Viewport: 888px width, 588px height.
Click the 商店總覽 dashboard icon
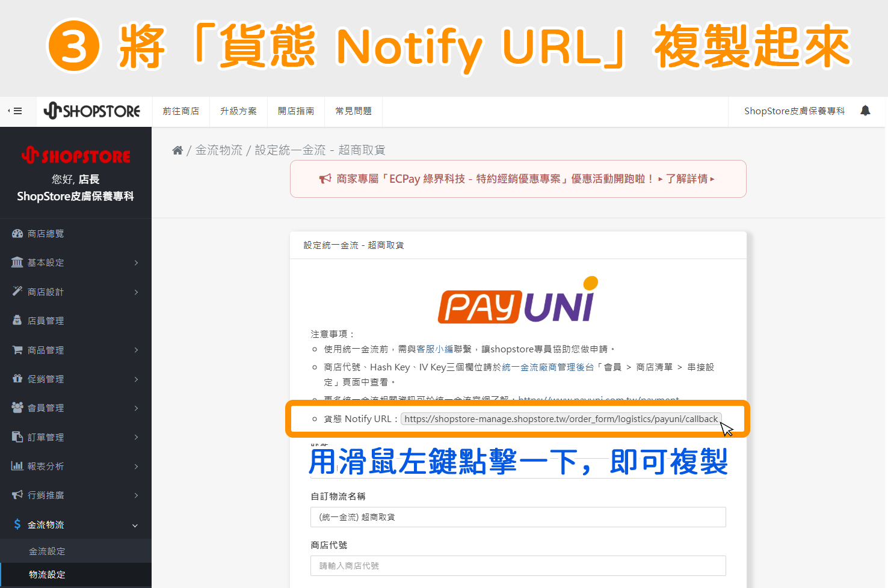pyautogui.click(x=17, y=233)
